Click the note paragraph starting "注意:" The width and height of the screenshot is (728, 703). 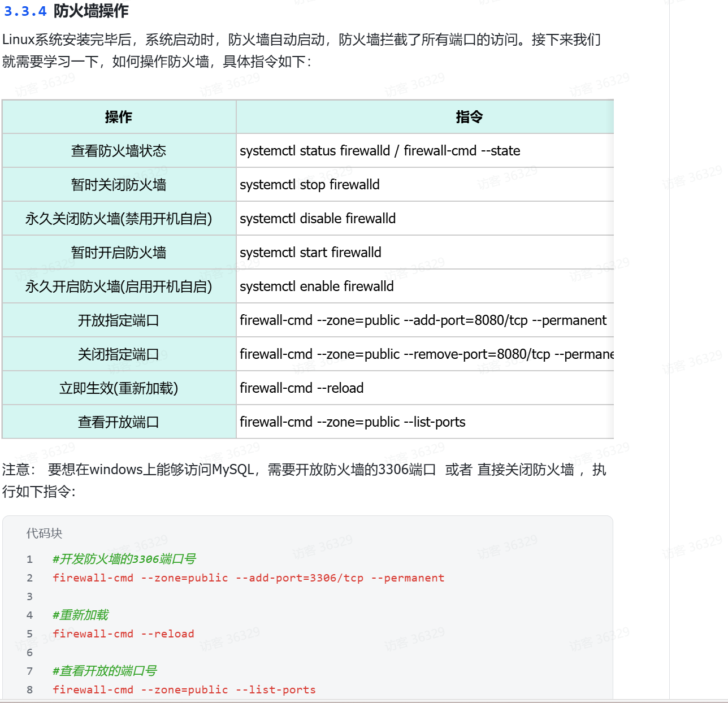click(x=304, y=480)
